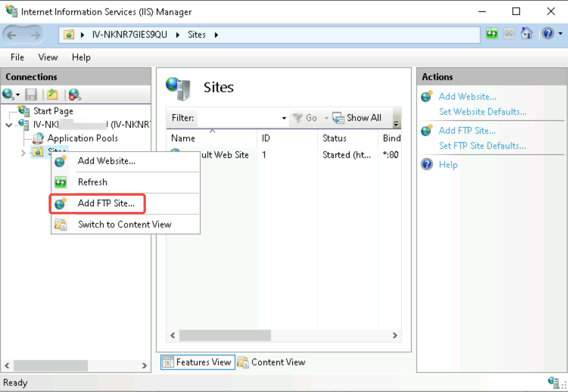
Task: Open the Filter dropdown arrow
Action: click(x=284, y=118)
